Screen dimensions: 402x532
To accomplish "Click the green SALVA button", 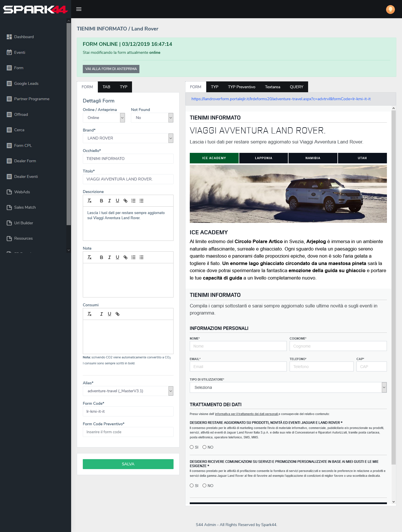I will pos(128,464).
